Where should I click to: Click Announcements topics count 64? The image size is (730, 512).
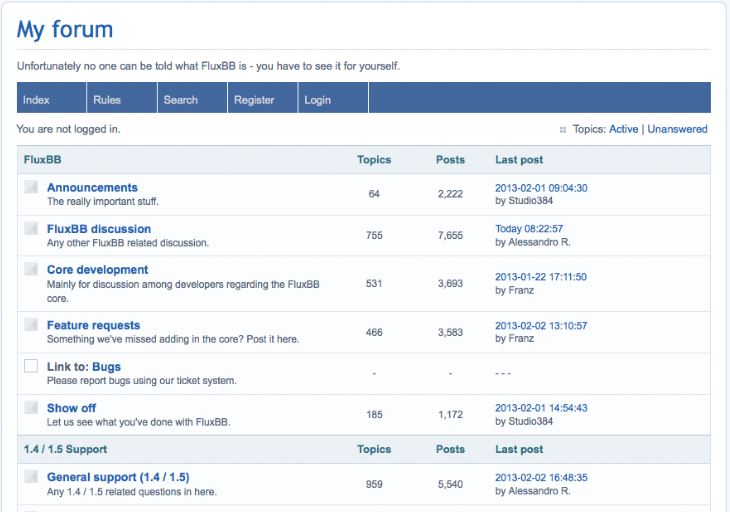tap(374, 194)
